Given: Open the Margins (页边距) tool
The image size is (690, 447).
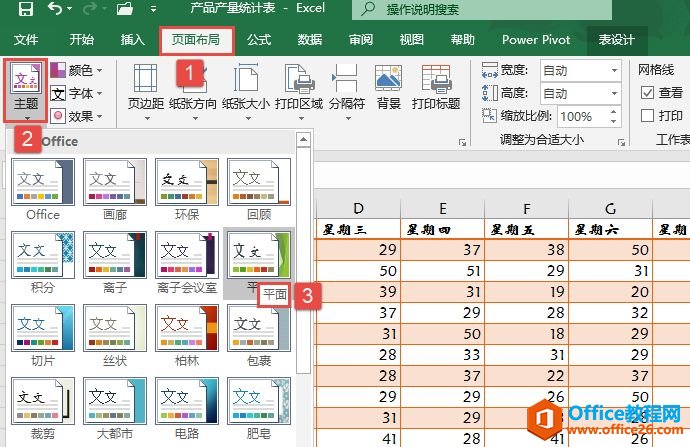Looking at the screenshot, I should 146,88.
